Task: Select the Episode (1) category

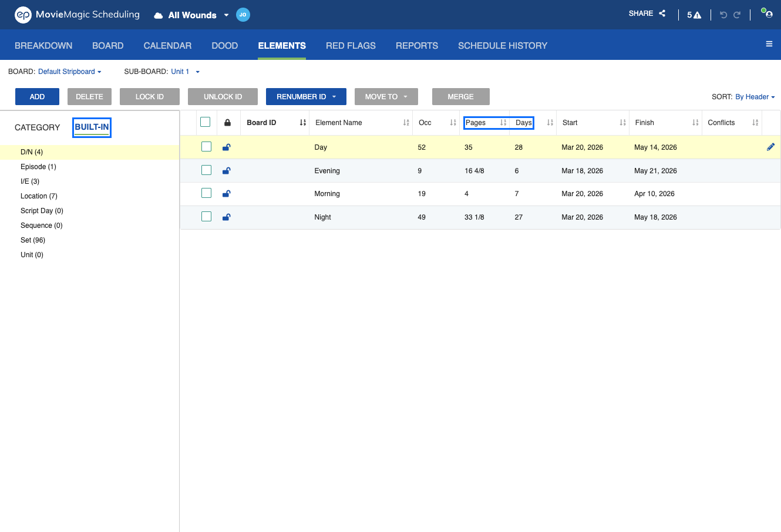Action: pos(89,167)
